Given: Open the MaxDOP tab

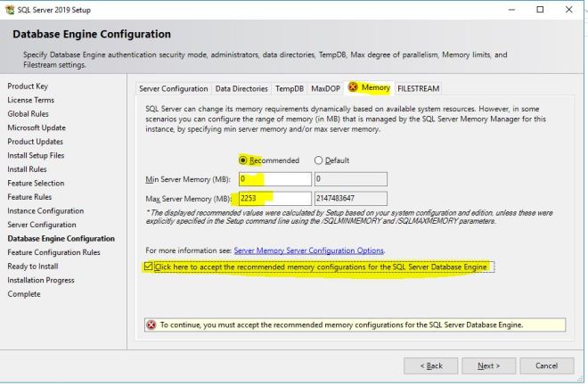Looking at the screenshot, I should coord(324,88).
